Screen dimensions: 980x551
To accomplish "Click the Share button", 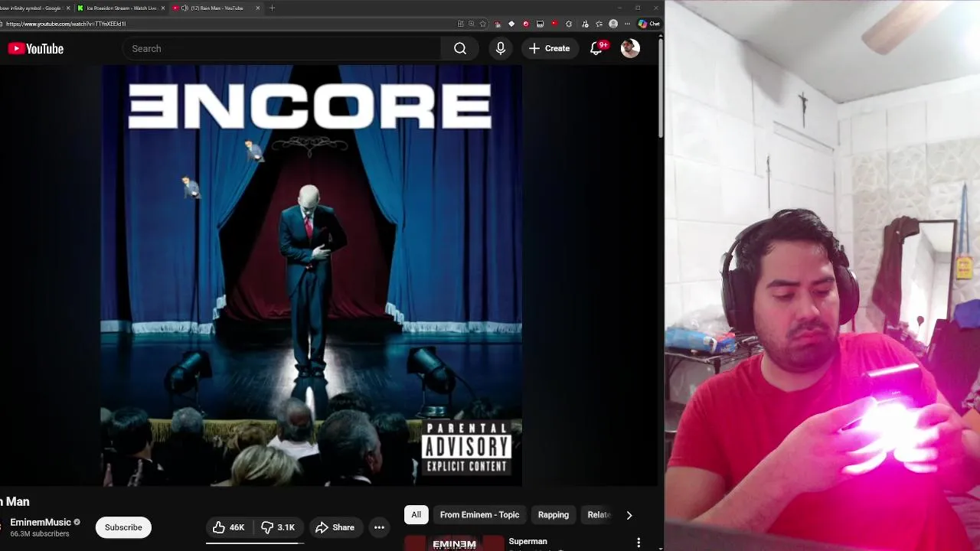I will pos(335,527).
